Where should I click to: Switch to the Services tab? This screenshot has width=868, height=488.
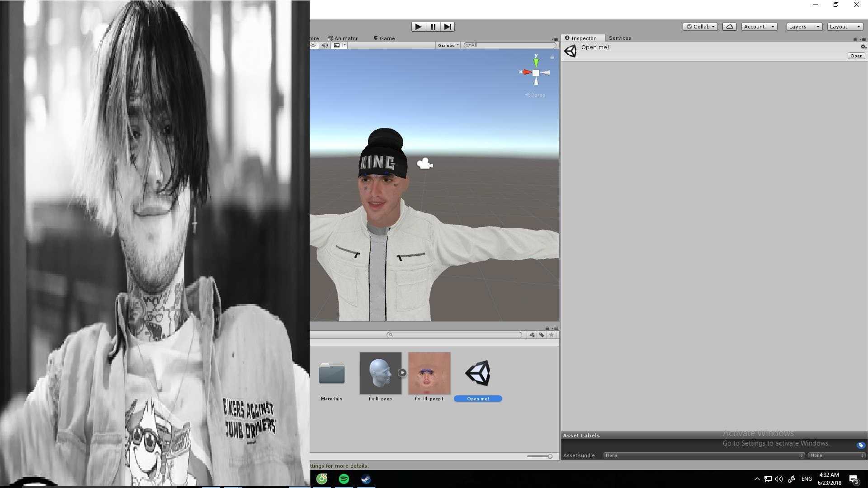(x=619, y=38)
